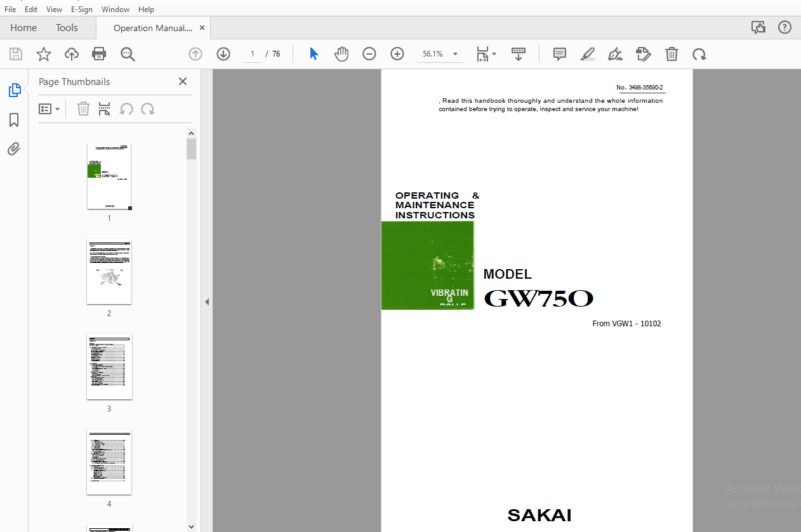Upload file to cloud icon
This screenshot has width=801, height=532.
point(72,54)
